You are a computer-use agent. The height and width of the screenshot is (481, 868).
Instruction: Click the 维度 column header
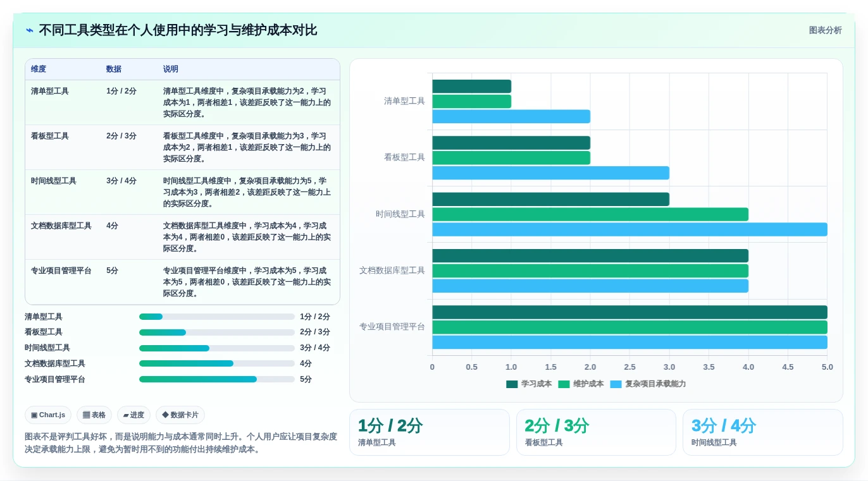click(x=39, y=69)
